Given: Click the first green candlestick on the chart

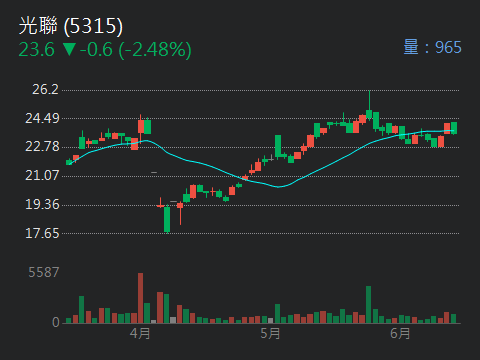Looking at the screenshot, I should [69, 162].
